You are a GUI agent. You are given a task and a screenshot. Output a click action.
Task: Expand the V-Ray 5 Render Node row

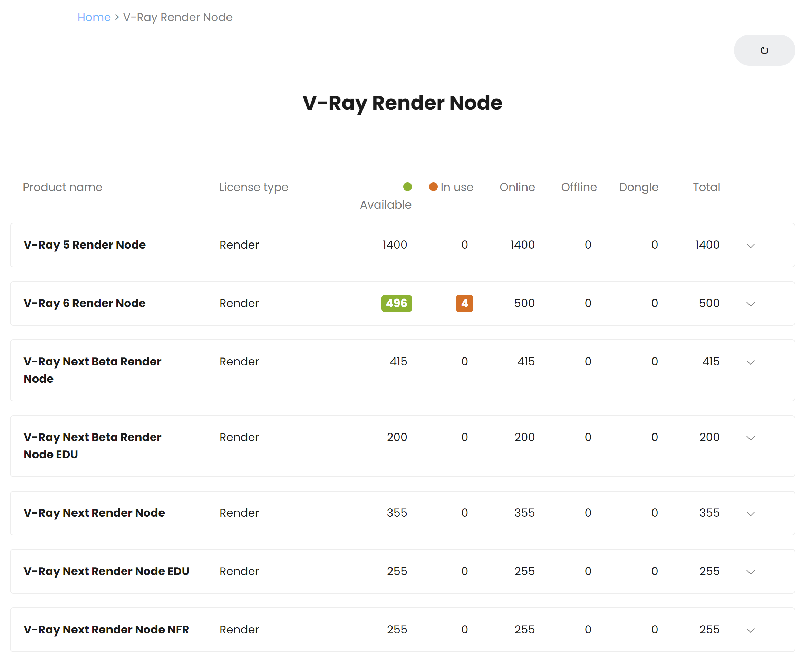pos(751,246)
